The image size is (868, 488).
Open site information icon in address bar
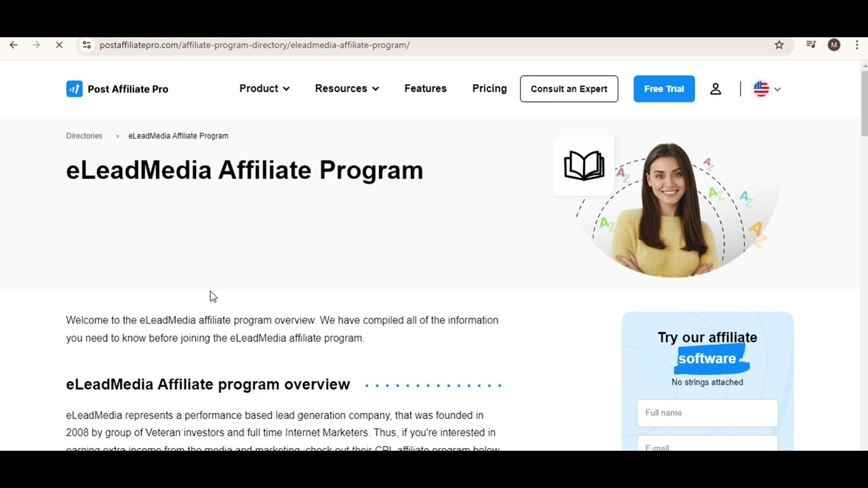point(86,45)
